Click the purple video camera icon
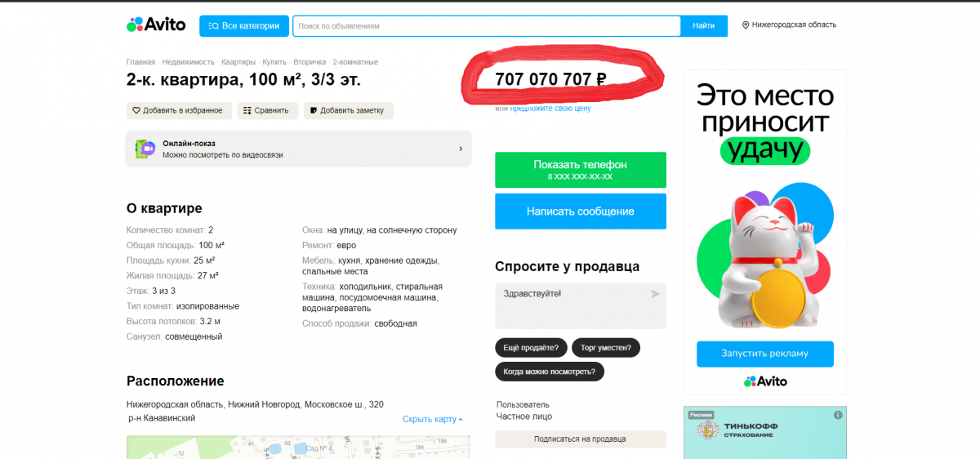980x459 pixels. click(x=145, y=149)
